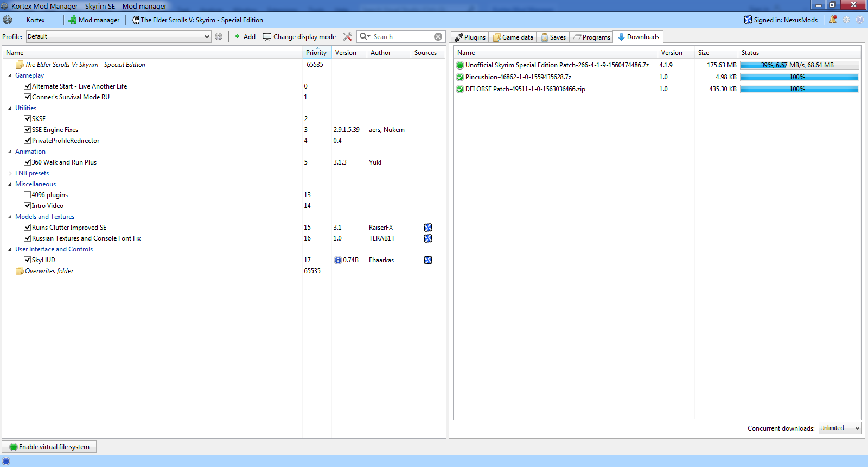This screenshot has height=467, width=868.
Task: Click Enable virtual file system button
Action: pos(49,447)
